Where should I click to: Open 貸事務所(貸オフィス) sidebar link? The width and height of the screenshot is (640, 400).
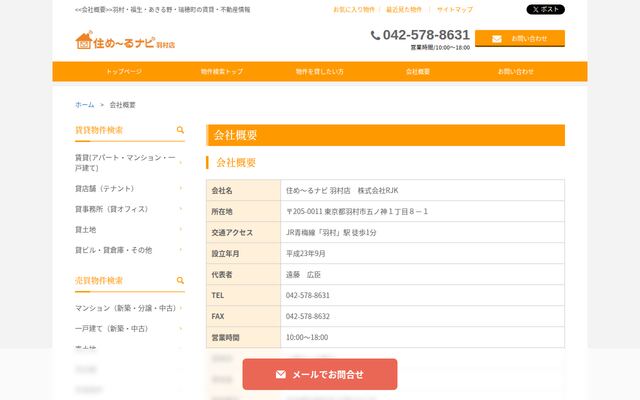[111, 209]
